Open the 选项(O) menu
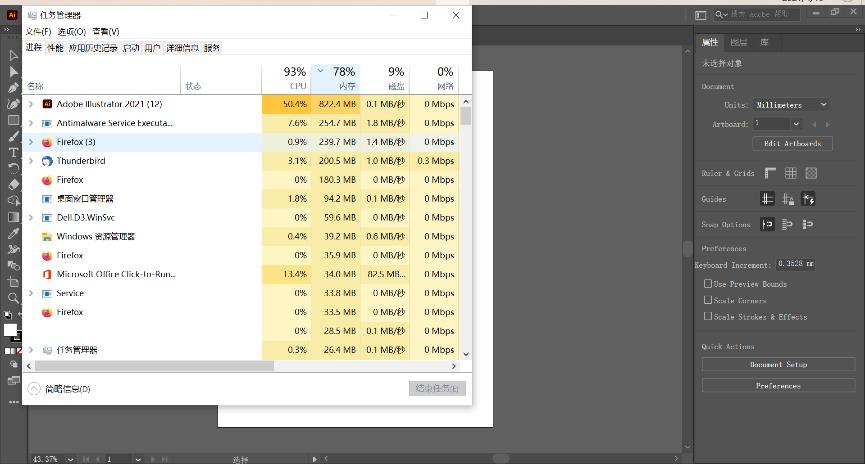The width and height of the screenshot is (865, 464). click(x=72, y=31)
